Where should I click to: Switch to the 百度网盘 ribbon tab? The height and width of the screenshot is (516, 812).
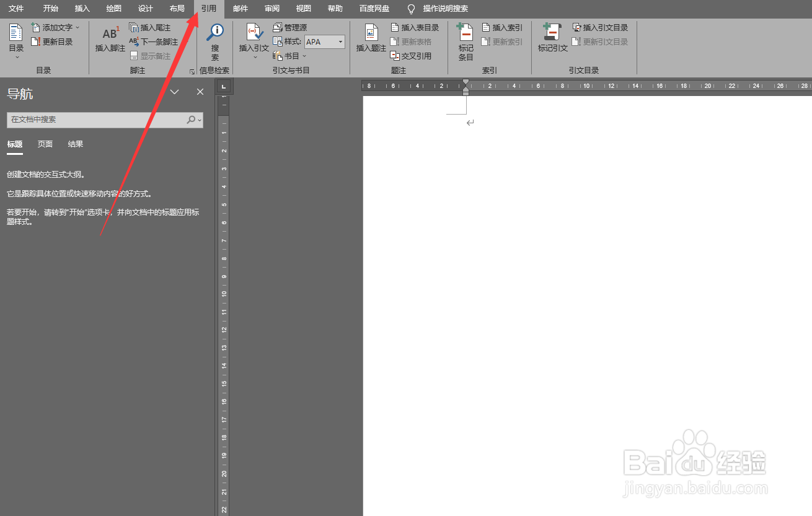pos(374,9)
